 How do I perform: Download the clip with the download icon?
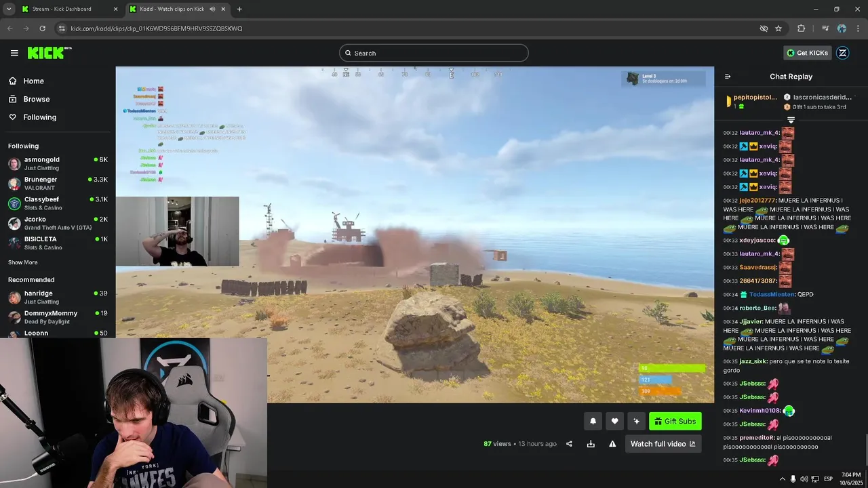pos(591,444)
